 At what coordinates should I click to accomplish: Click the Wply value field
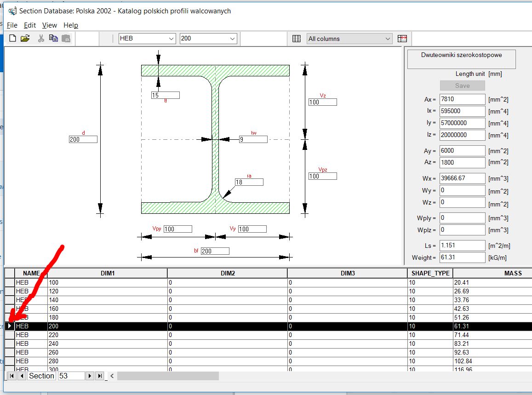(462, 218)
